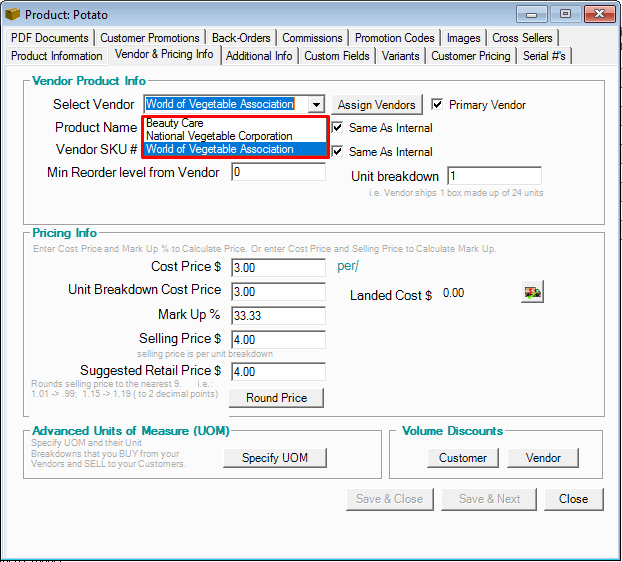
Task: Open the Promotion Codes tab
Action: click(394, 38)
